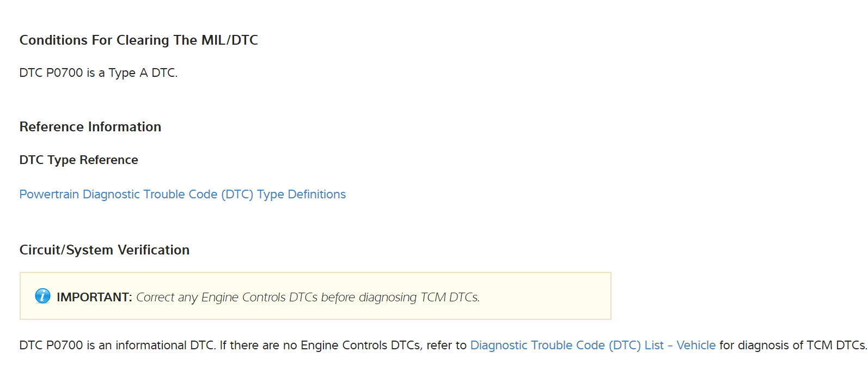868x376 pixels.
Task: Click empty right area of yellow notice box
Action: coord(545,296)
